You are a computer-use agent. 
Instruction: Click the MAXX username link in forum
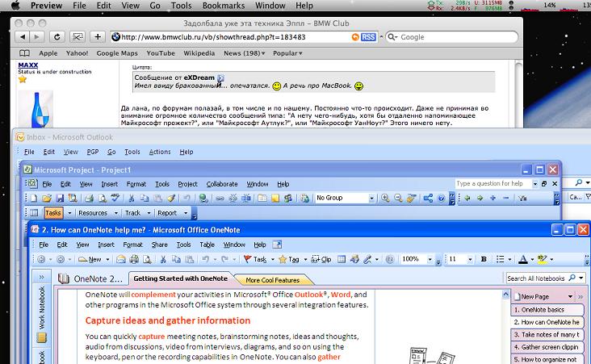coord(28,65)
